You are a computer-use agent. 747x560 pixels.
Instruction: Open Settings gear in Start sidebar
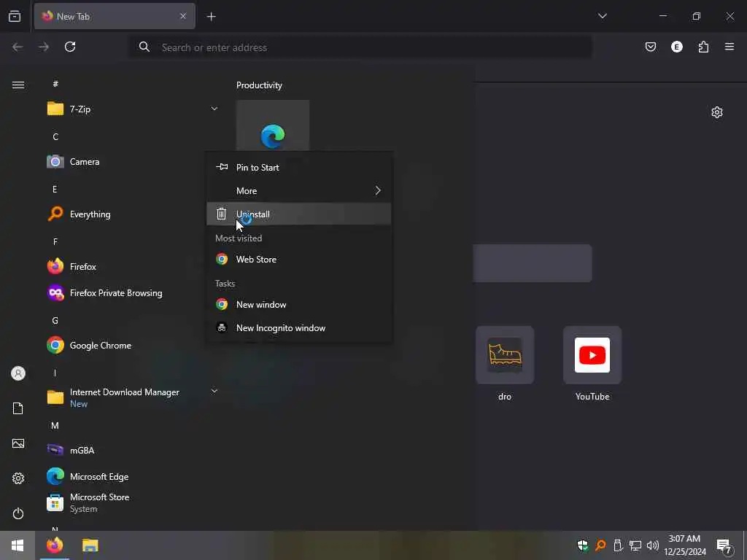pos(18,478)
